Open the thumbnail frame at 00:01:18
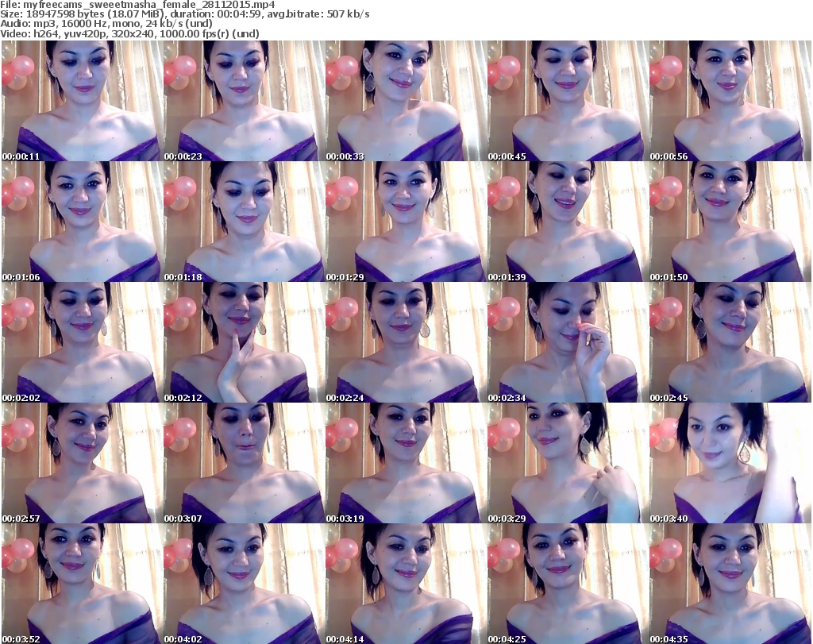The image size is (813, 644). [245, 222]
